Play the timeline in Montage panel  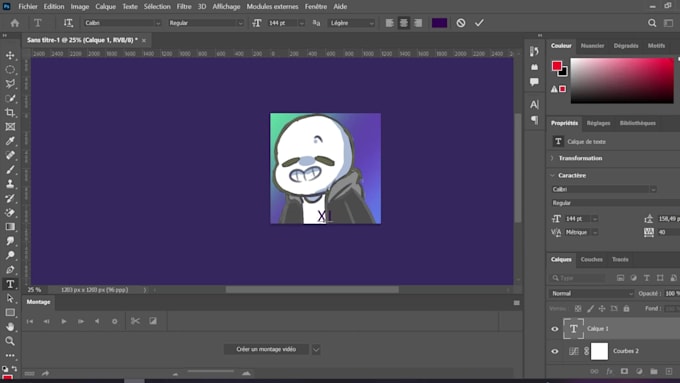click(x=64, y=321)
